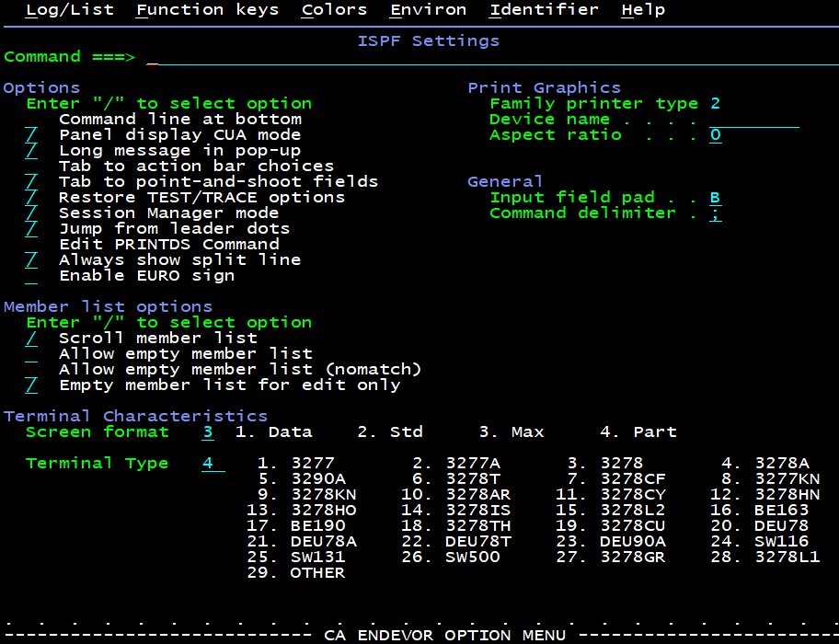839x644 pixels.
Task: Click the Terminal Type input field
Action: [213, 464]
